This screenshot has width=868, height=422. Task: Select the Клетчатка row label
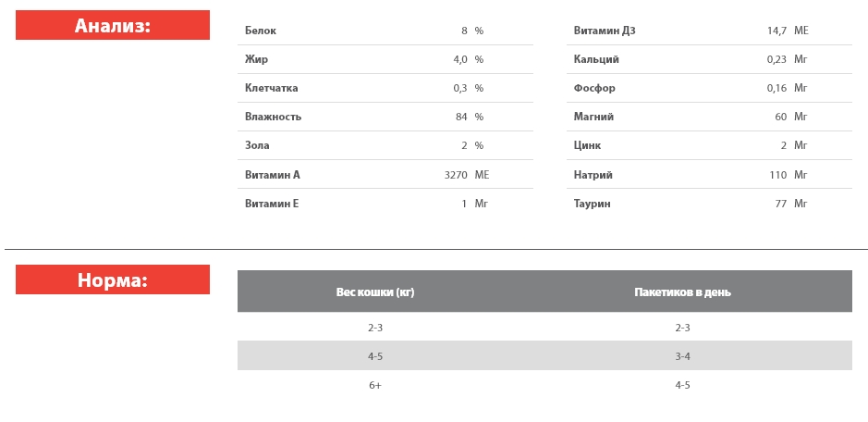click(271, 88)
